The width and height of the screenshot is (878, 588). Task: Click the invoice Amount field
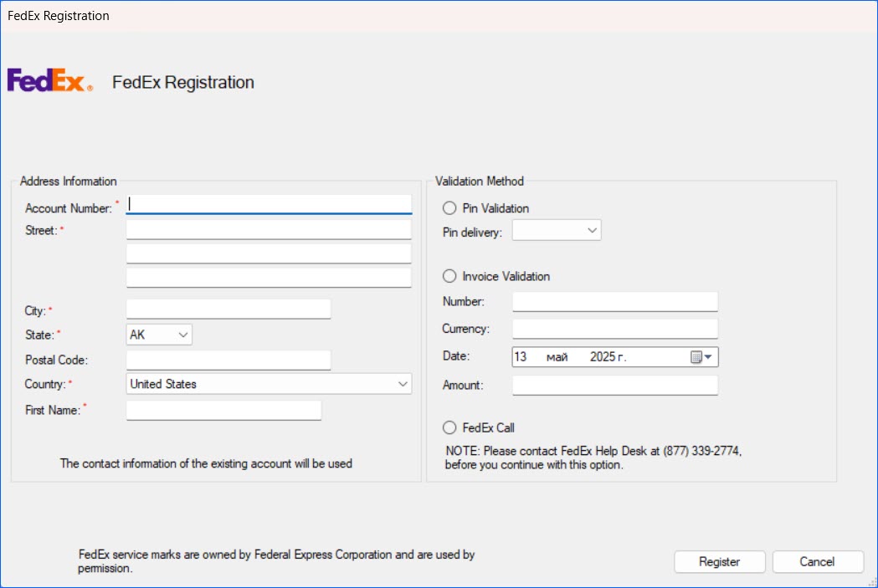pos(615,385)
